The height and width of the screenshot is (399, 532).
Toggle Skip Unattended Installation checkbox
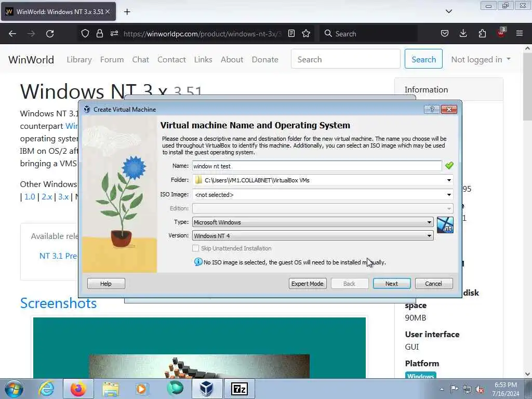[x=195, y=248]
